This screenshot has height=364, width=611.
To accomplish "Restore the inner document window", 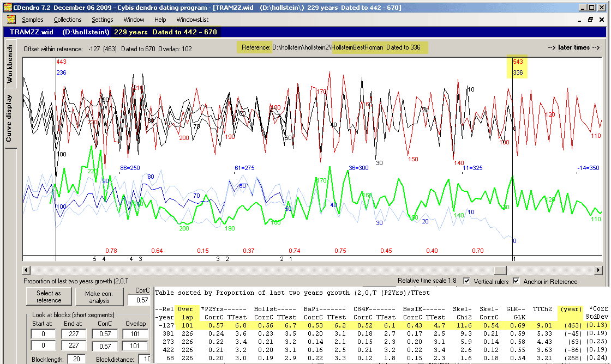I will (591, 20).
